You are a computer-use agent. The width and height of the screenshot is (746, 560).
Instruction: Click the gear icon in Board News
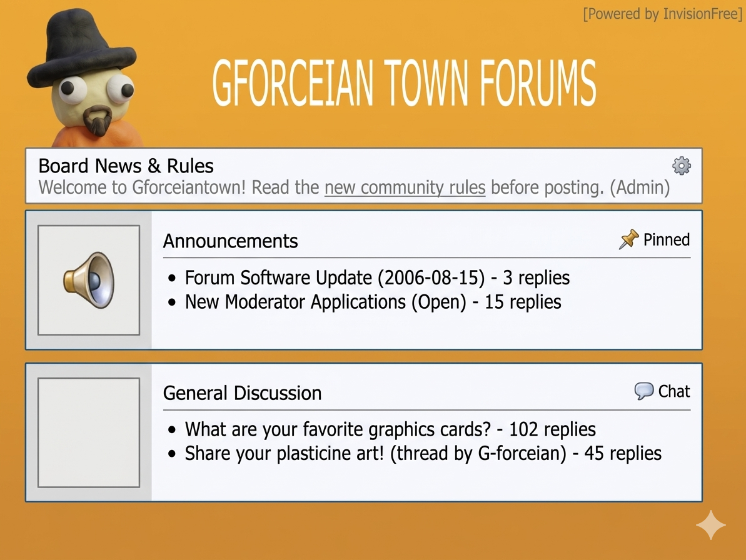point(681,166)
